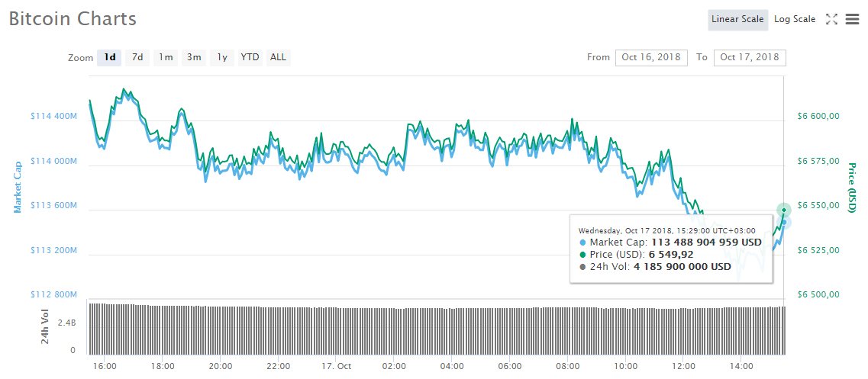The height and width of the screenshot is (379, 868).
Task: Click the $114 000M axis label
Action: [54, 162]
